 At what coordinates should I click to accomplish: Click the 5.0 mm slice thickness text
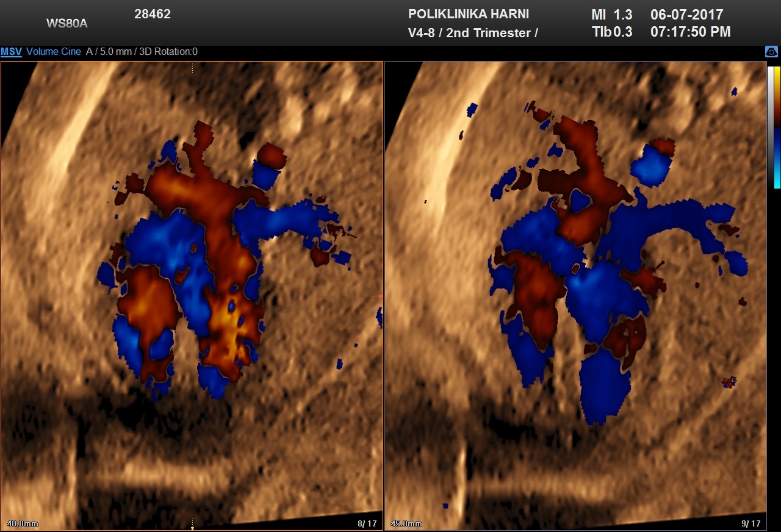[113, 52]
